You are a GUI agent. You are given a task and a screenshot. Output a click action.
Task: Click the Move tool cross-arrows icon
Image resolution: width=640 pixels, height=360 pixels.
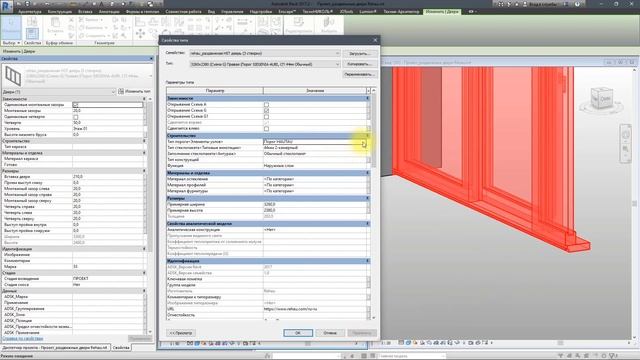(x=140, y=33)
